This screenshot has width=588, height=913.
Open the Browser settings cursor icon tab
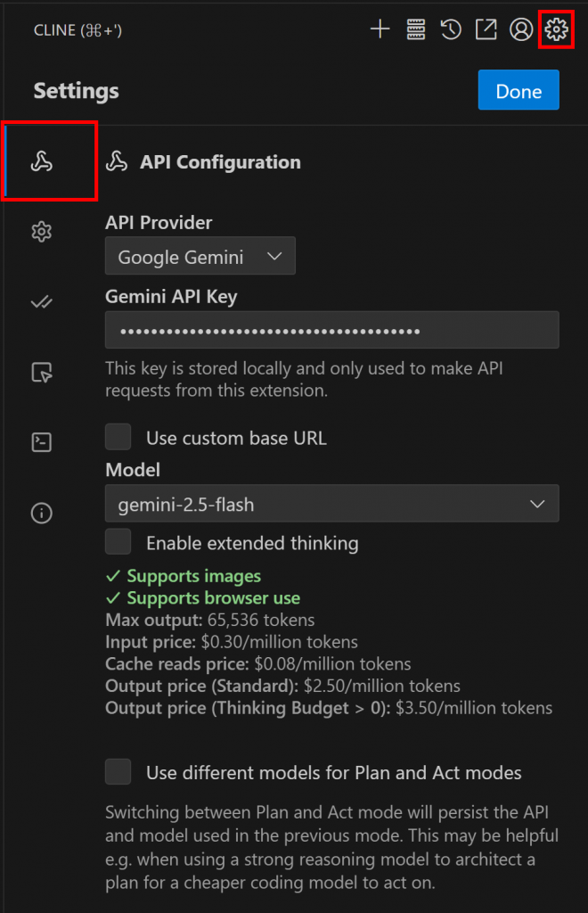(42, 373)
